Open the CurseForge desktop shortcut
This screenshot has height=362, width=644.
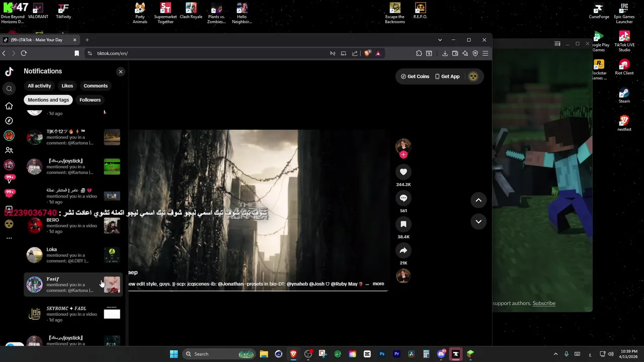coord(599,11)
